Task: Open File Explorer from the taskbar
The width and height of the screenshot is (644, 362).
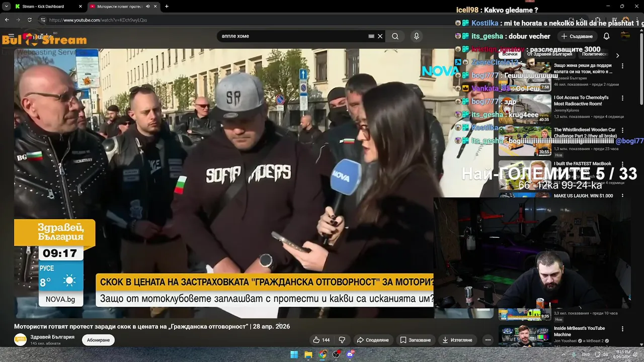Action: pyautogui.click(x=308, y=354)
